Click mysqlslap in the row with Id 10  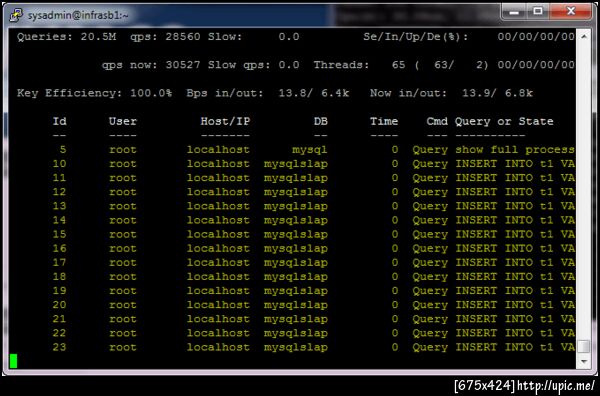point(295,164)
